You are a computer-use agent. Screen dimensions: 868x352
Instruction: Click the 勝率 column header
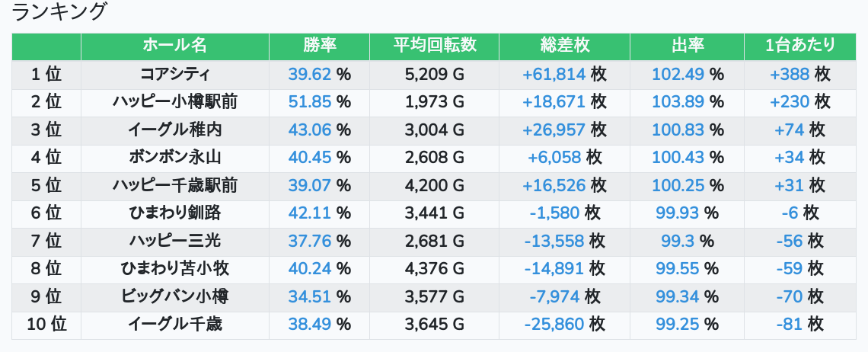tap(319, 46)
